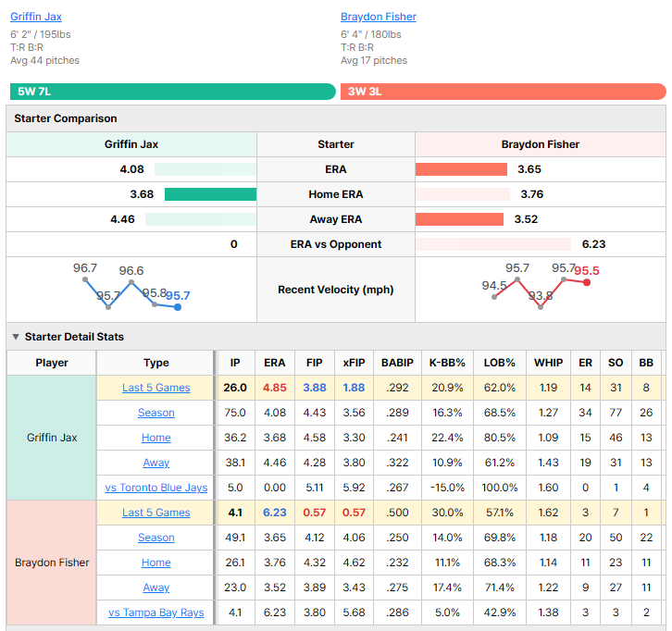Open vs Toronto Blue Jays link
Screen dimensions: 672x631
pyautogui.click(x=156, y=488)
